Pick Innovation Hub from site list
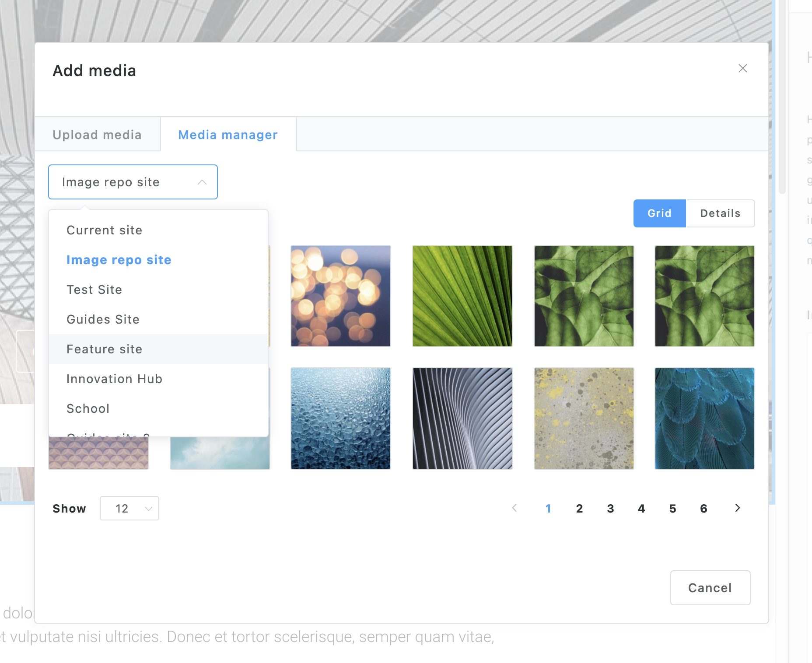The height and width of the screenshot is (663, 812). [x=115, y=379]
